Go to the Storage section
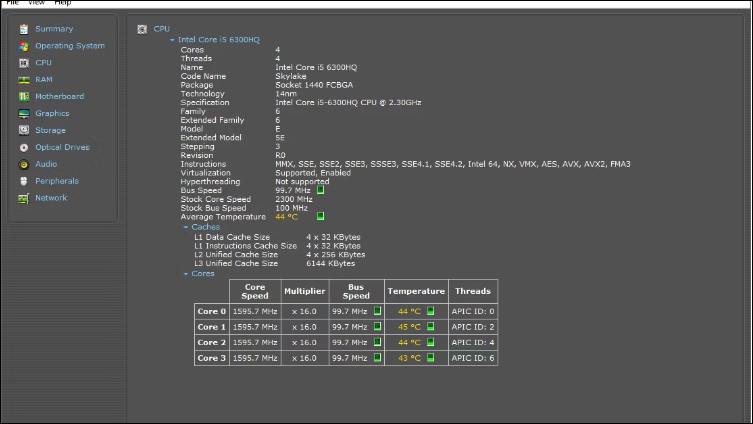Viewport: 753px width, 424px height. click(50, 130)
